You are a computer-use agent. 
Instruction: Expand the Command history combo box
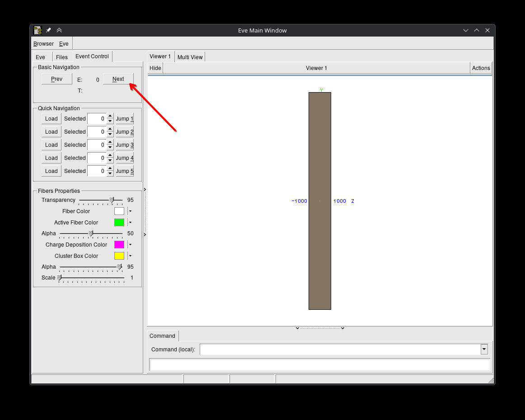(x=484, y=349)
